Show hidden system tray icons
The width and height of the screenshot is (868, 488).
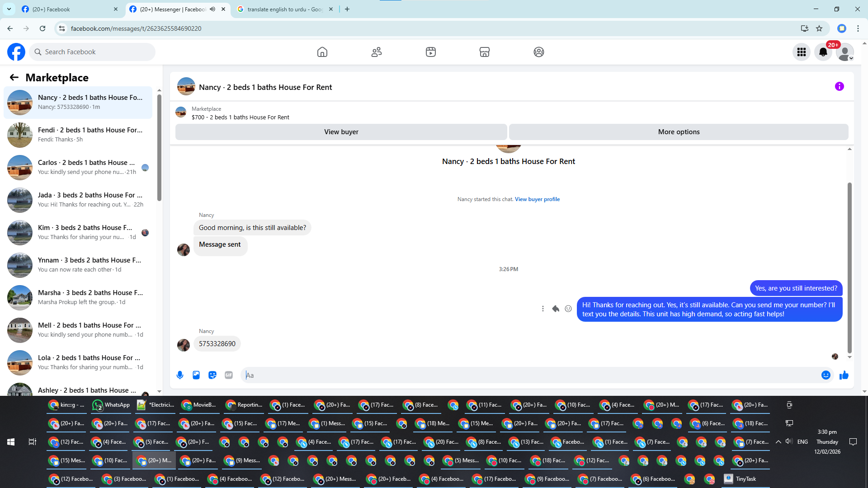click(x=778, y=442)
